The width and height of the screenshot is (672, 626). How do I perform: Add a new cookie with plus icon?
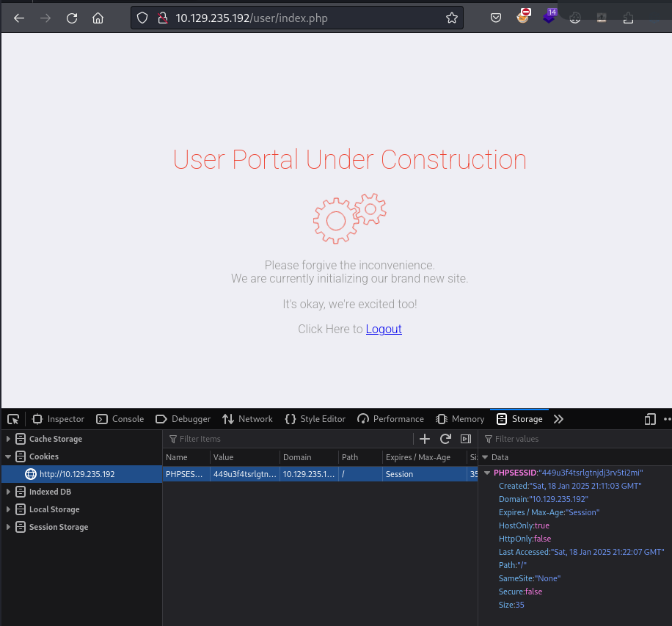424,439
